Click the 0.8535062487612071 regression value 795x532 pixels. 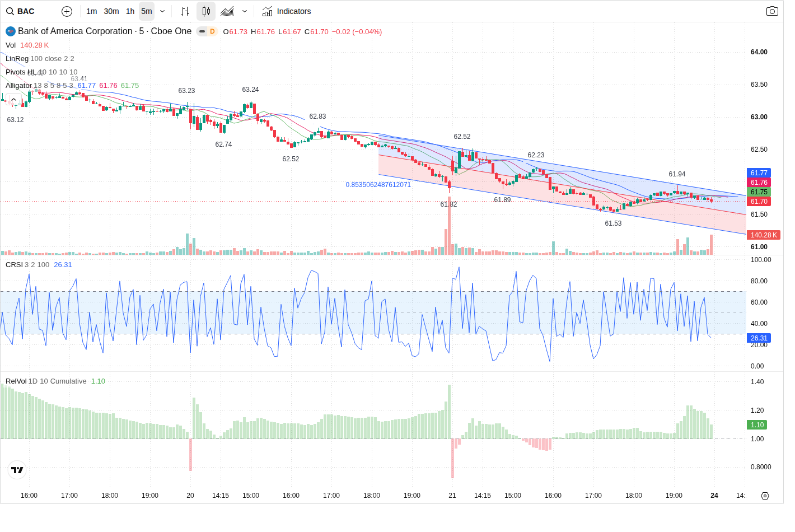click(378, 185)
